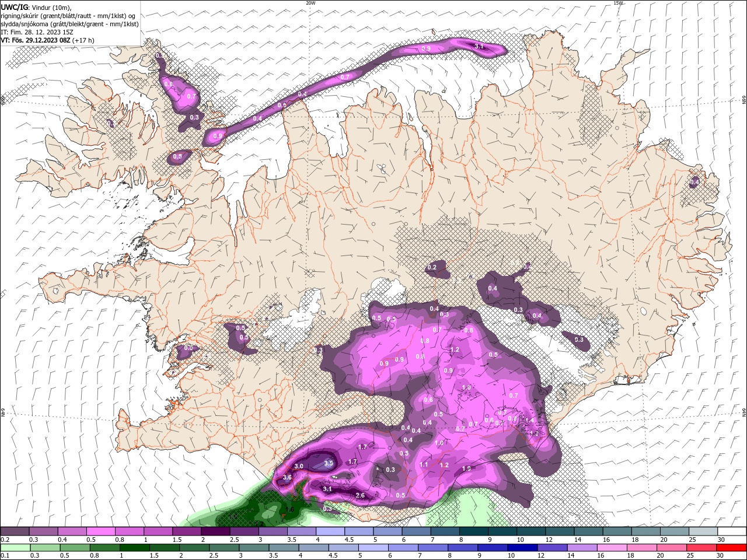Click the UWC/IG title text
The width and height of the screenshot is (747, 560).
coord(15,7)
